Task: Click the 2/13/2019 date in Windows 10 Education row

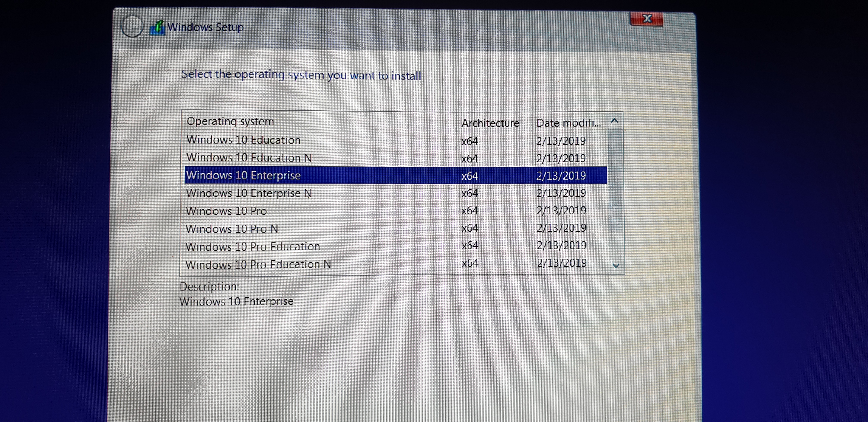Action: point(561,141)
